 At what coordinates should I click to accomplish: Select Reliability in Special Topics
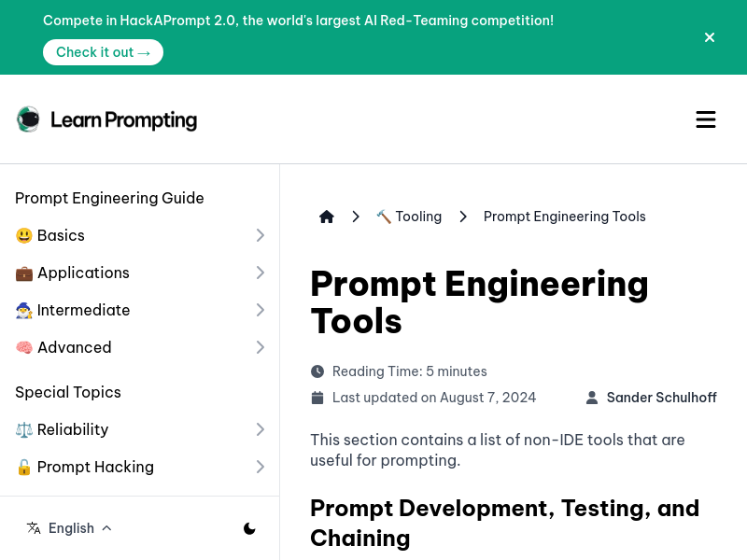click(72, 429)
